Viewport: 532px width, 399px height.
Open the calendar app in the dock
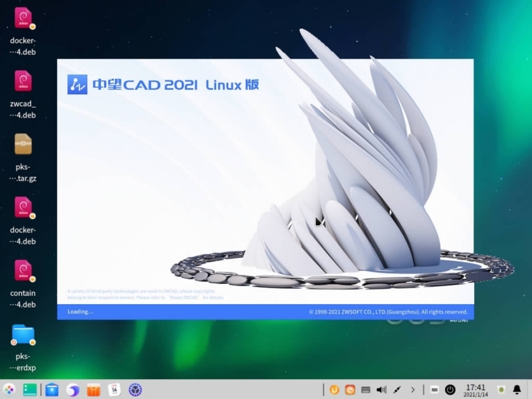(x=114, y=390)
